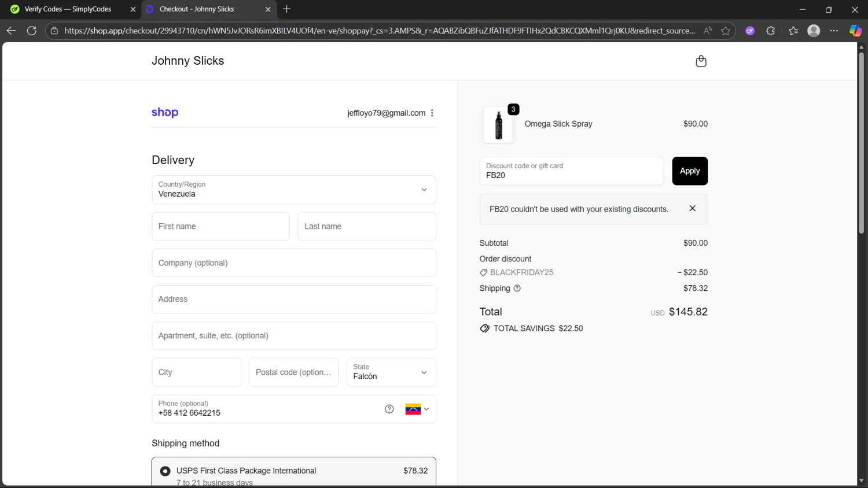Click the Johnny Slicks store name link
Viewport: 868px width, 488px height.
coord(187,61)
